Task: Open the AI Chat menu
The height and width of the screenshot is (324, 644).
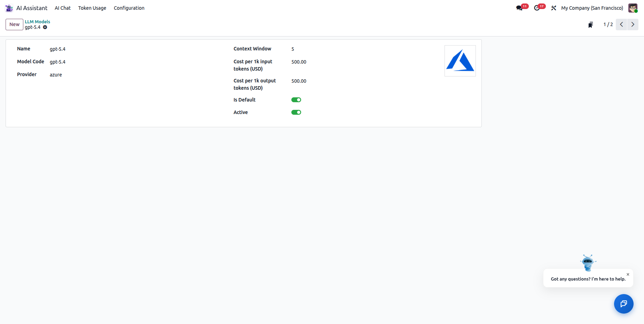Action: point(63,8)
